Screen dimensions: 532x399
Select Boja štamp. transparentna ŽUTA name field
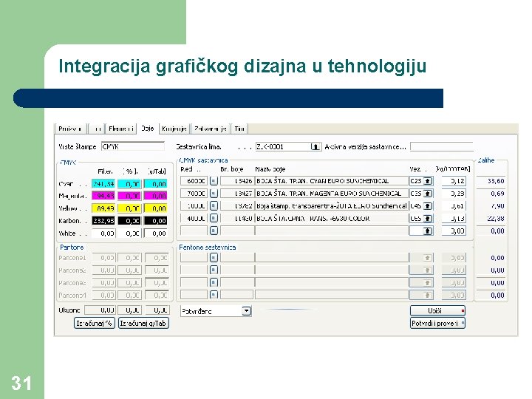[332, 205]
